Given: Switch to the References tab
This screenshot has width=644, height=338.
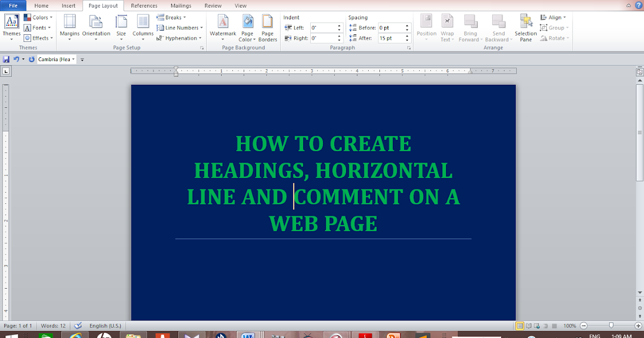Looking at the screenshot, I should pyautogui.click(x=144, y=5).
